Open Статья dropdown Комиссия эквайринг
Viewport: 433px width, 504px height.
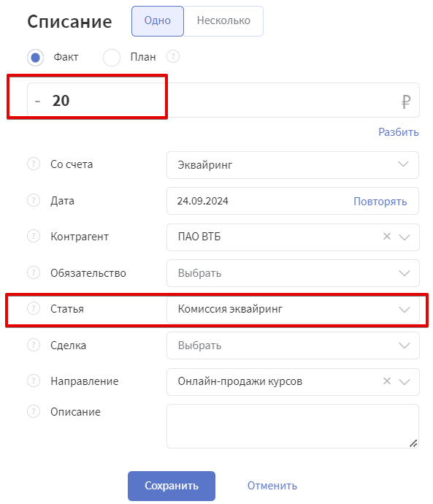[293, 309]
